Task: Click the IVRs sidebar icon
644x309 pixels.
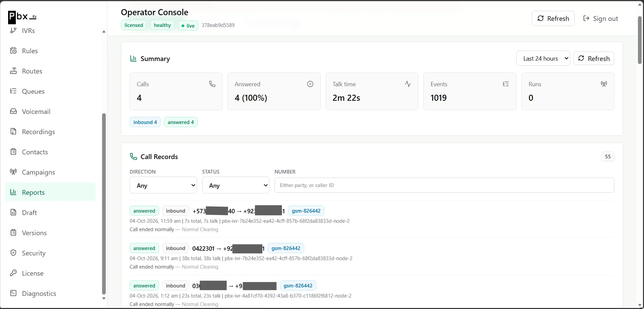Action: pos(13,31)
